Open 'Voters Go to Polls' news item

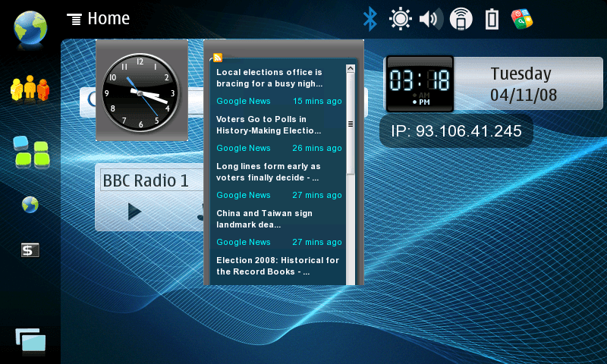271,124
